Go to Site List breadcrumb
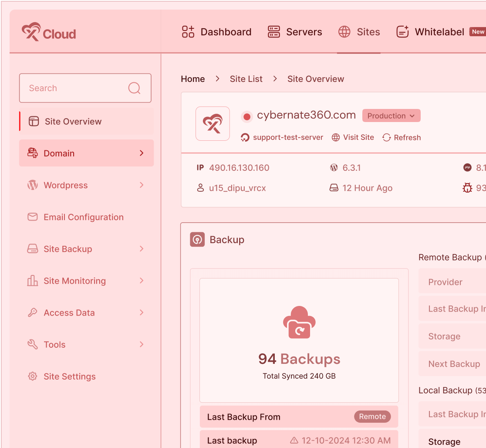 [246, 79]
